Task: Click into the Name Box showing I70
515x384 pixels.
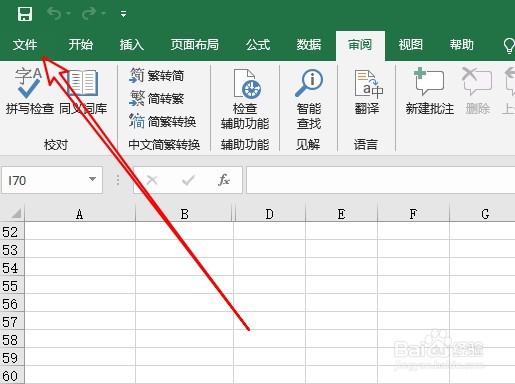Action: coord(45,180)
